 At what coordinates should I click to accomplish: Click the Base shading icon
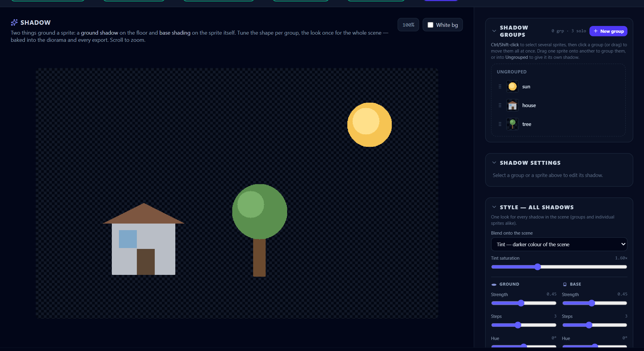click(565, 284)
